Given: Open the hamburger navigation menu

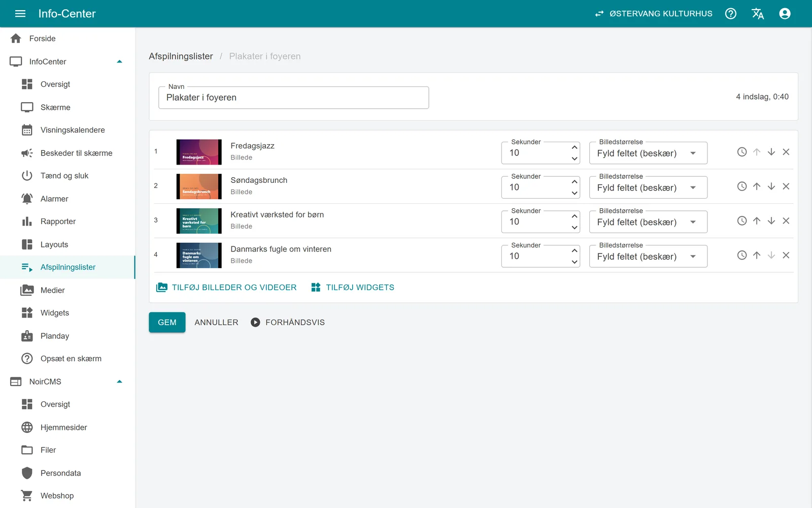Looking at the screenshot, I should 20,14.
